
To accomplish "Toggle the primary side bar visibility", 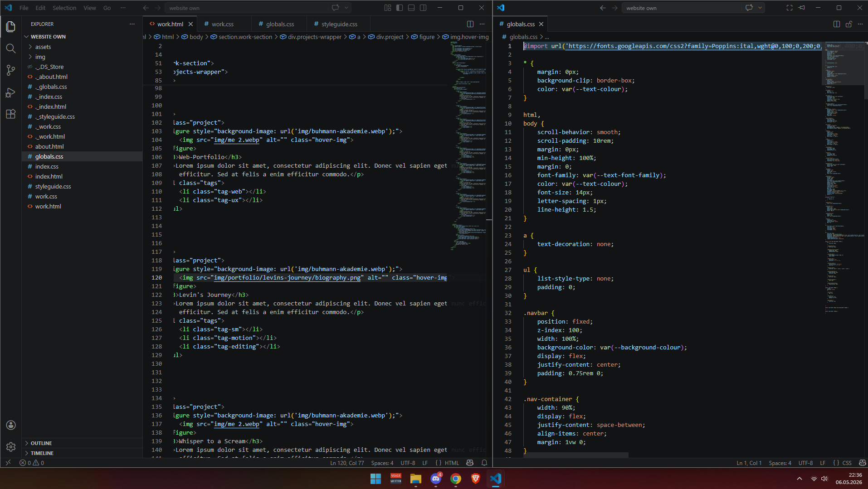I will (x=400, y=8).
